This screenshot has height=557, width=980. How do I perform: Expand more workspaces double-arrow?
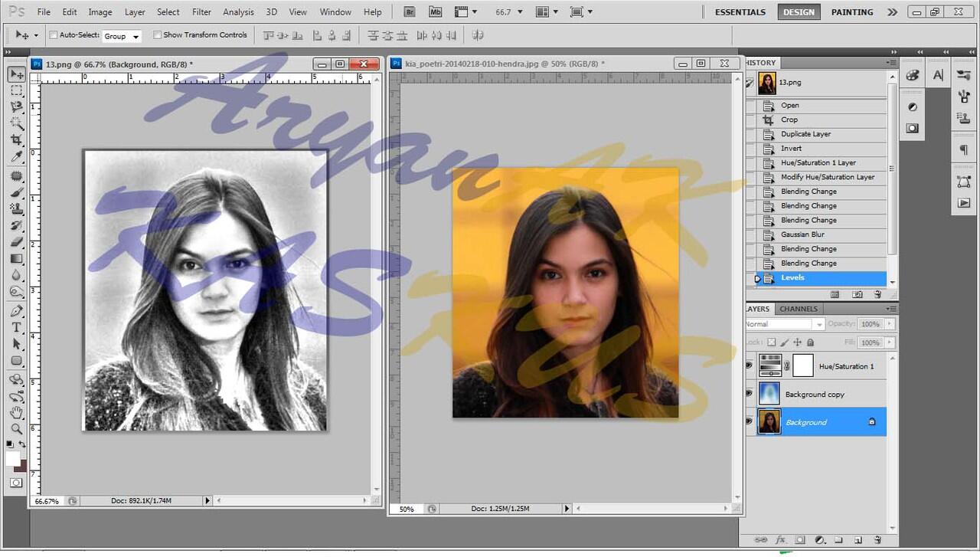(893, 12)
